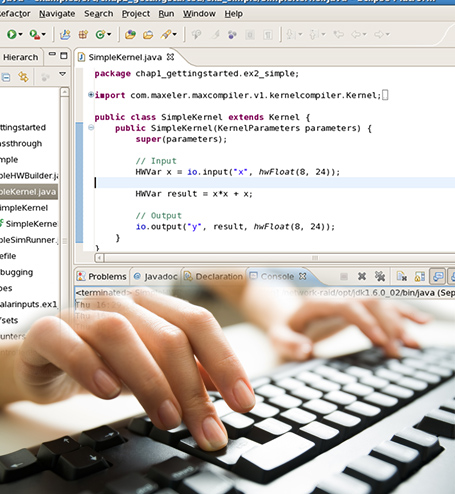
Task: Open the Back history dropdown arrow
Action: pyautogui.click(x=364, y=34)
